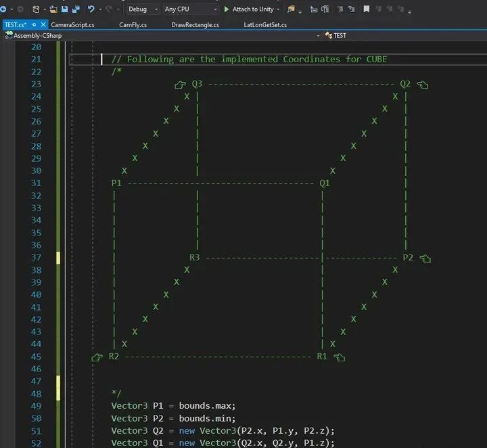
Task: Click bounds.max in line 49
Action: [x=206, y=406]
